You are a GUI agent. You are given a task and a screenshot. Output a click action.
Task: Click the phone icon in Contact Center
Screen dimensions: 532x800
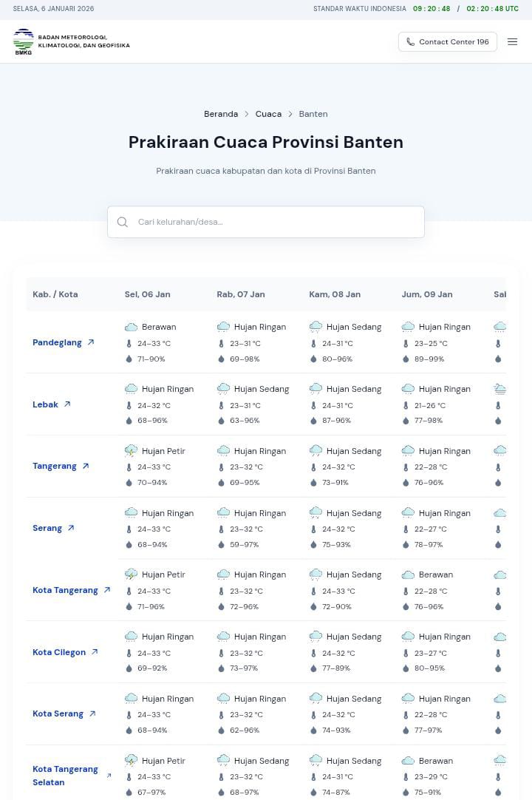point(410,42)
